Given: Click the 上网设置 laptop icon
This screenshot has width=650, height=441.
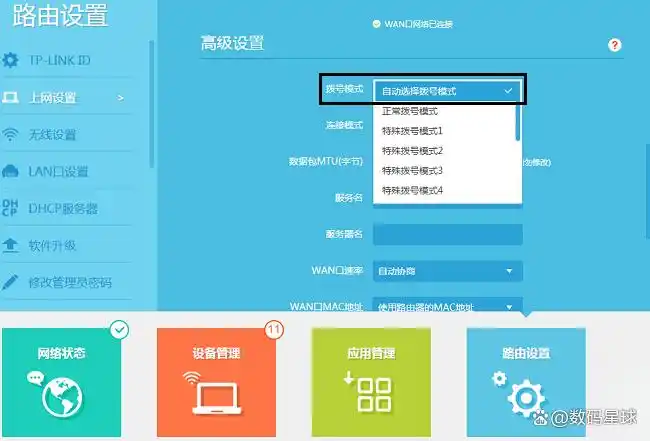Looking at the screenshot, I should tap(10, 98).
